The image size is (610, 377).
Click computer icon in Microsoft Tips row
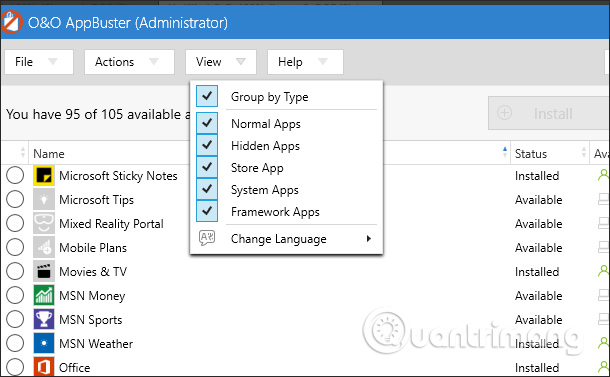pyautogui.click(x=604, y=200)
